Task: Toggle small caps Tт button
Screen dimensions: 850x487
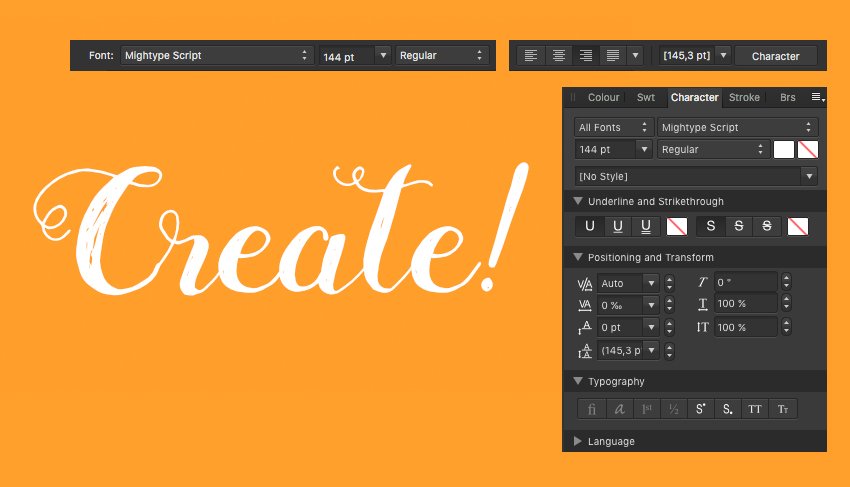Action: click(783, 409)
